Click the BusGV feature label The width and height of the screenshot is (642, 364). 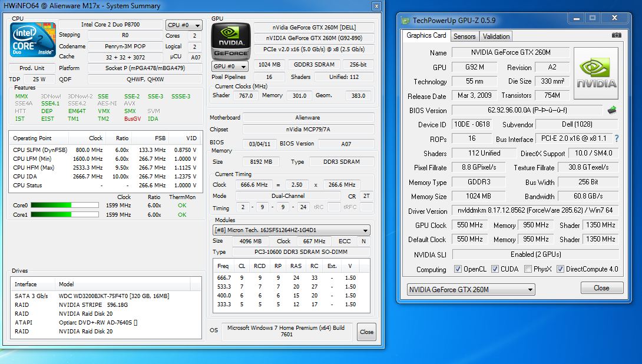tap(133, 119)
